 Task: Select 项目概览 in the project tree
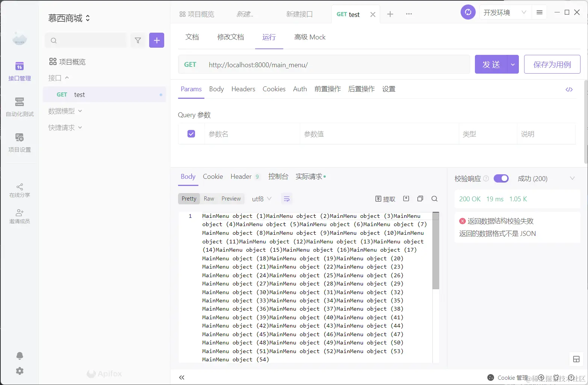68,62
